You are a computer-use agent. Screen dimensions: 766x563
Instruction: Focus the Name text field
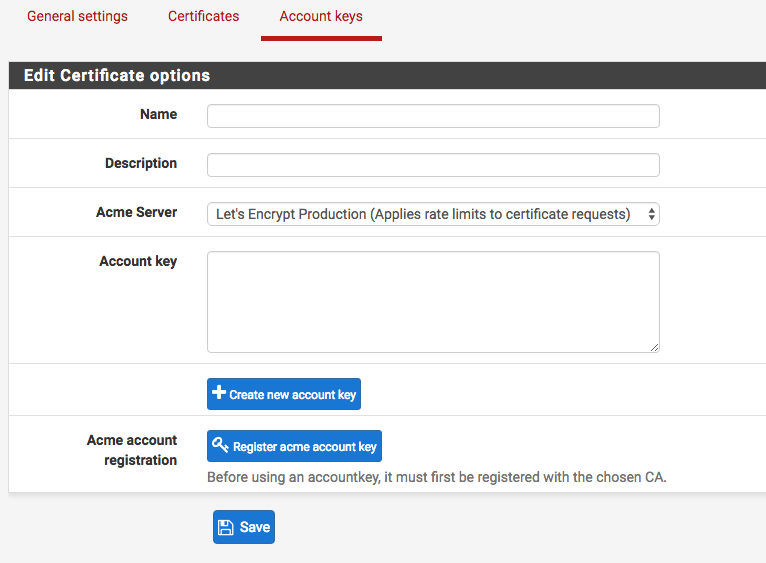coord(432,116)
